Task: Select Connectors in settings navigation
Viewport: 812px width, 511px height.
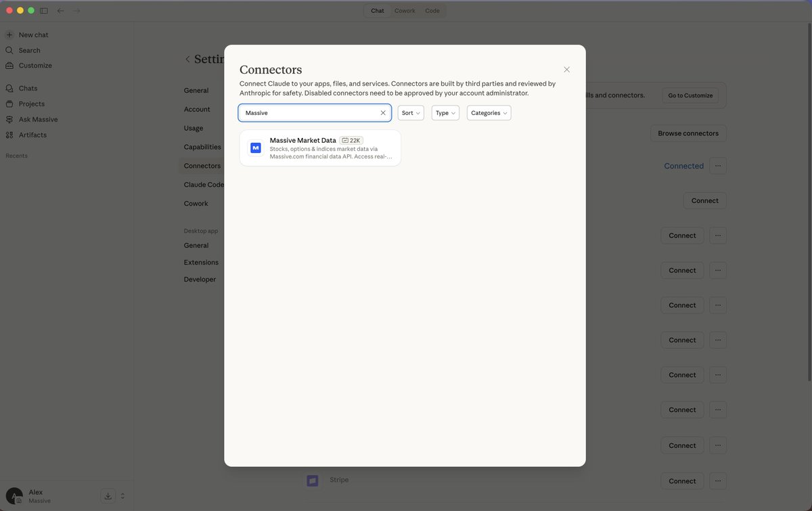Action: (x=202, y=166)
